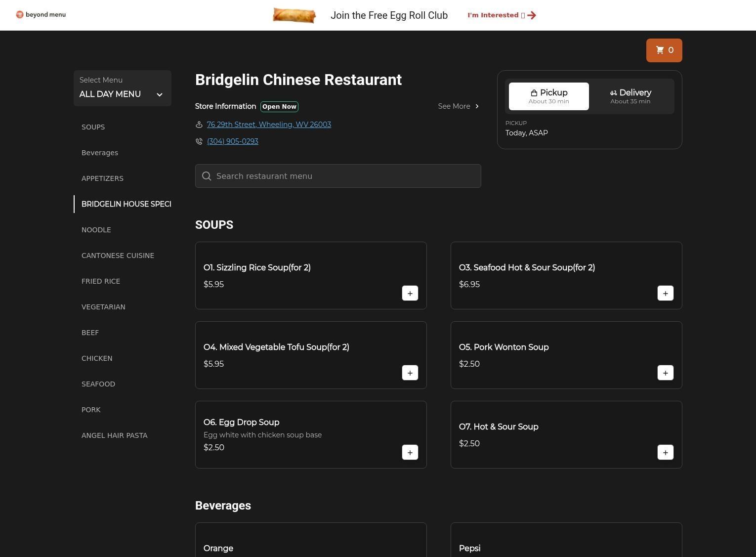
Task: Focus the Search restaurant menu field
Action: tap(338, 176)
